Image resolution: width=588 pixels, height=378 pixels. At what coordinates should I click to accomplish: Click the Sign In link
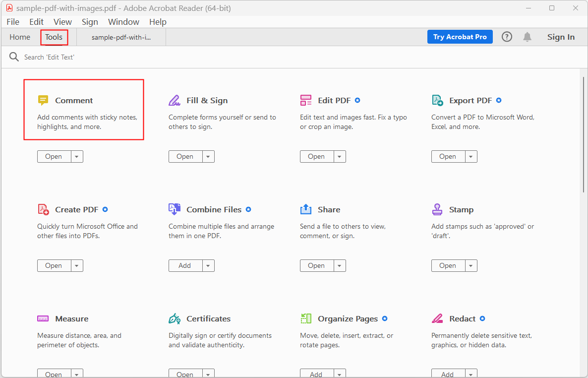point(561,36)
